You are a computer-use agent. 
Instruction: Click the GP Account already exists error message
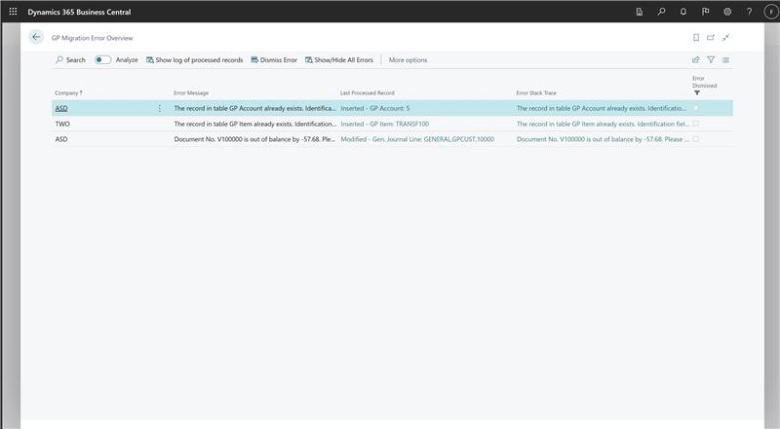(x=255, y=108)
